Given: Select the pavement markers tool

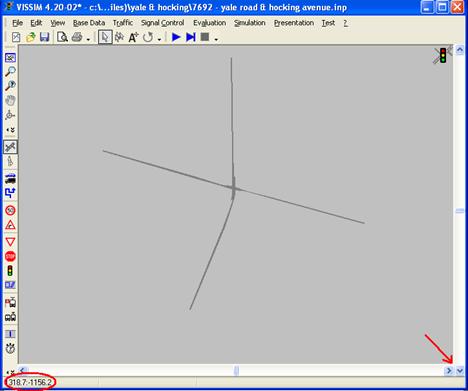Looking at the screenshot, I should click(10, 162).
